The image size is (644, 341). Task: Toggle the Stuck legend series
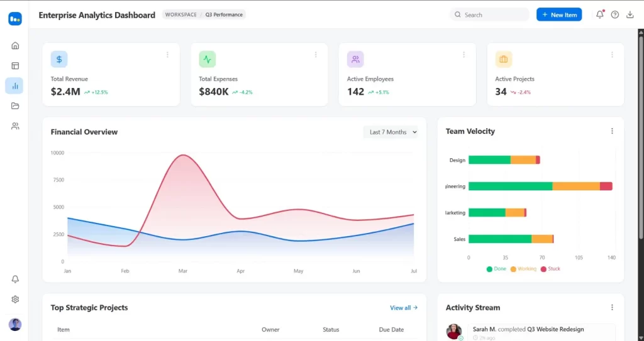point(550,269)
